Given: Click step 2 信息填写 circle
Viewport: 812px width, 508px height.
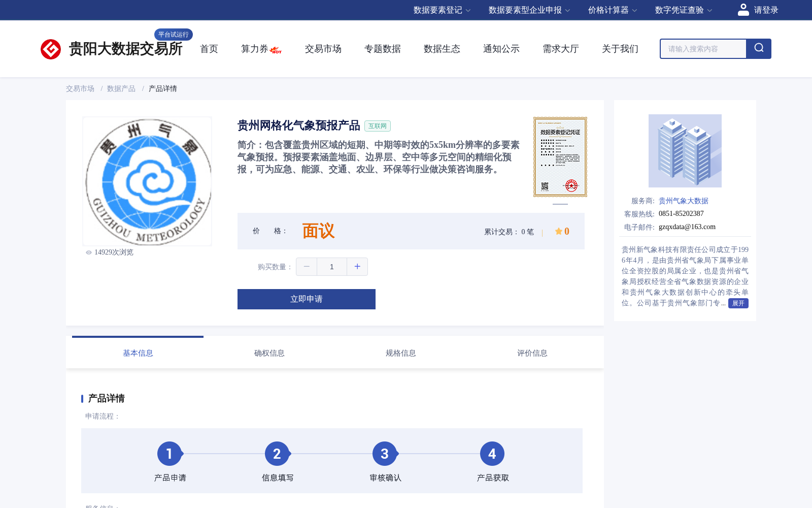Looking at the screenshot, I should click(277, 454).
